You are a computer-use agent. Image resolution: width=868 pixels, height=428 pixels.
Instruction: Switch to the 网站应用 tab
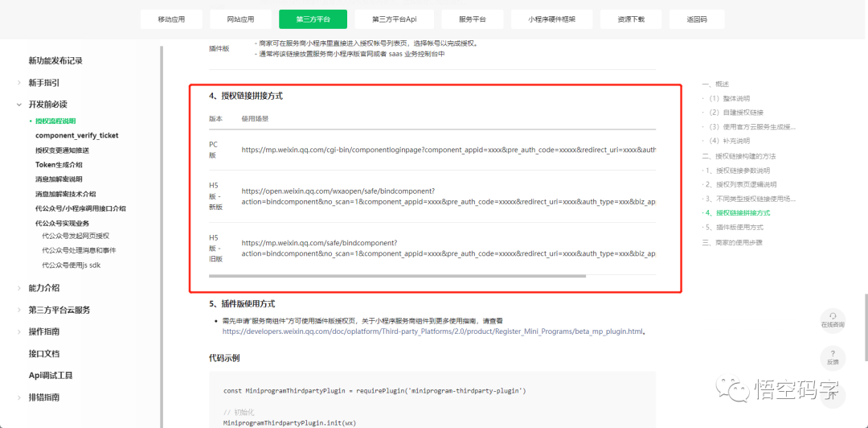pyautogui.click(x=241, y=19)
